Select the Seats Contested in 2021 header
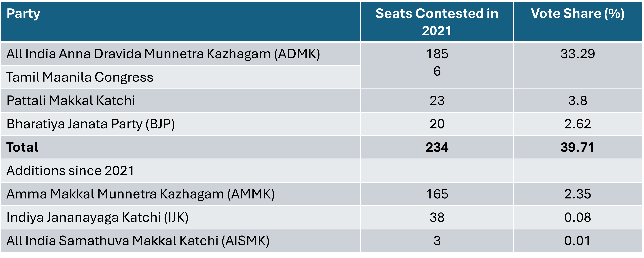The image size is (644, 258). click(437, 21)
